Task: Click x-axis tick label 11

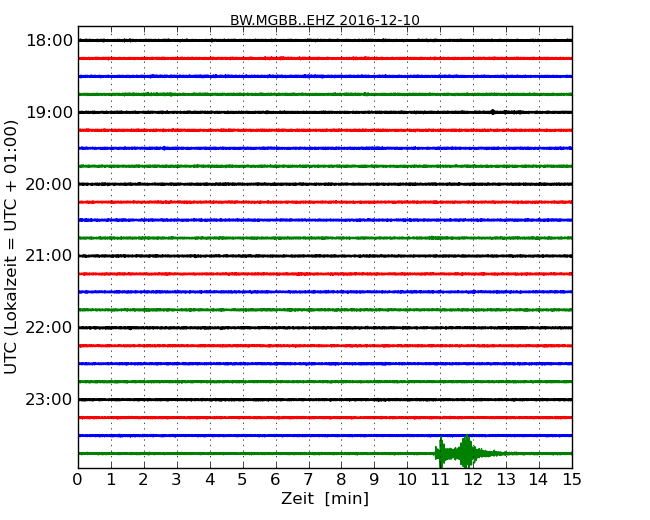Action: tap(440, 479)
